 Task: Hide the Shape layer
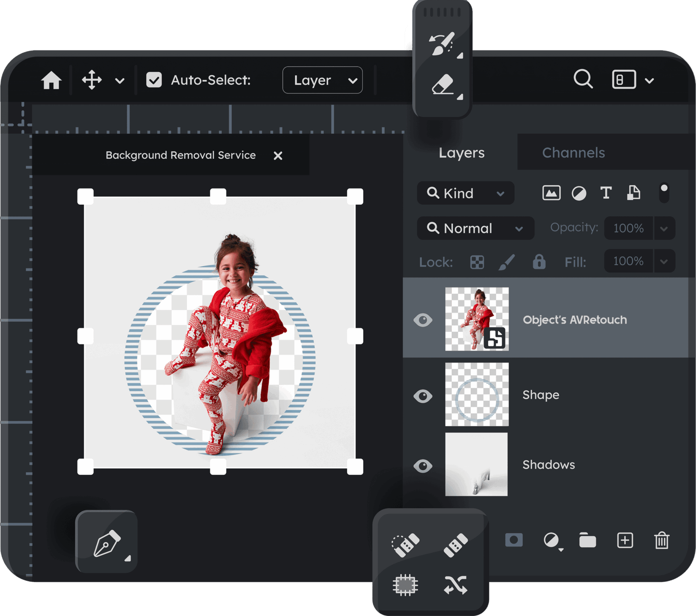(x=423, y=396)
